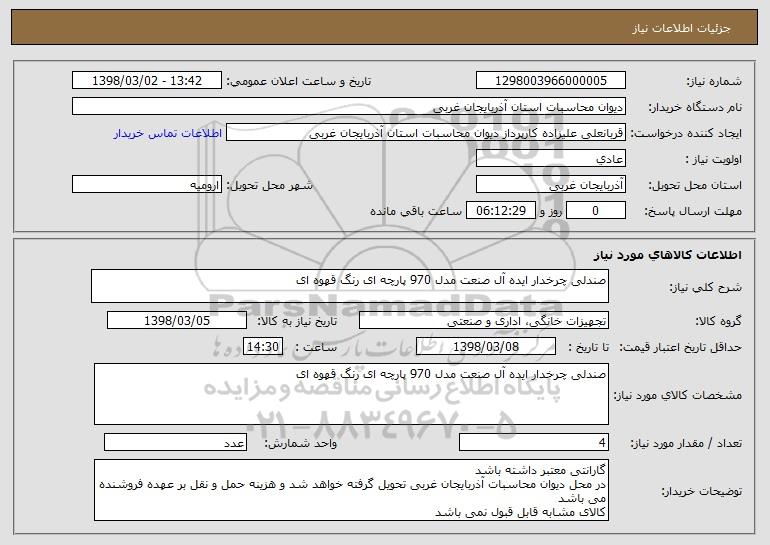Select the text ساعت باقی مانده
The height and width of the screenshot is (545, 770).
[x=416, y=211]
